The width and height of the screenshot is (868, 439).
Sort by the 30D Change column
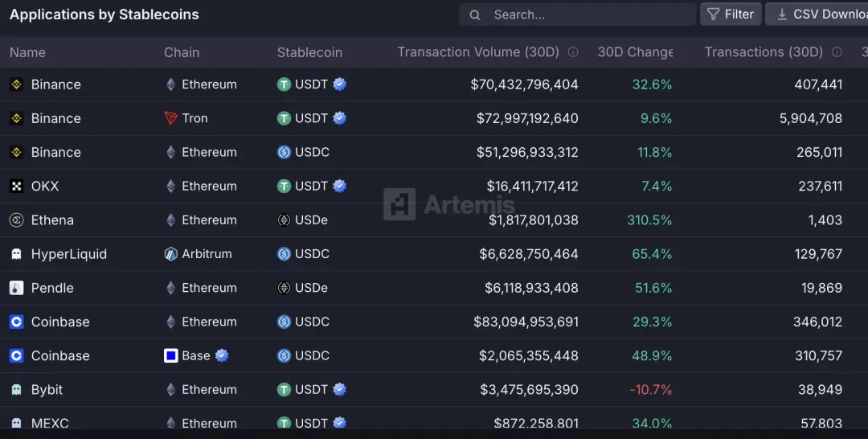(x=635, y=52)
